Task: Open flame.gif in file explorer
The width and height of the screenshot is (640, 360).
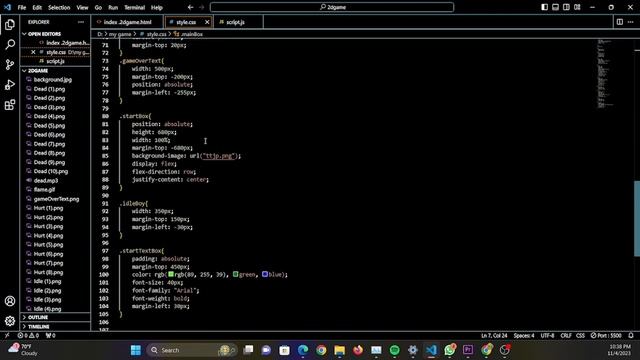Action: (44, 189)
